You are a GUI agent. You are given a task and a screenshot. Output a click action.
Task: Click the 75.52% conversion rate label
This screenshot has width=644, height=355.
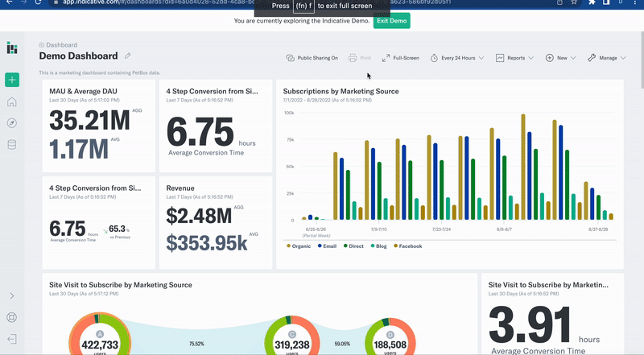click(196, 344)
